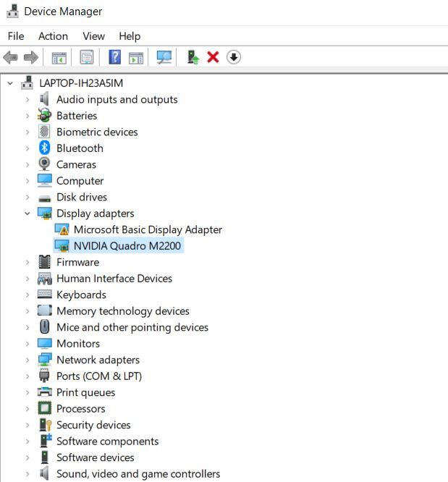This screenshot has width=448, height=482.
Task: Click the Network adapters icon
Action: (x=45, y=360)
